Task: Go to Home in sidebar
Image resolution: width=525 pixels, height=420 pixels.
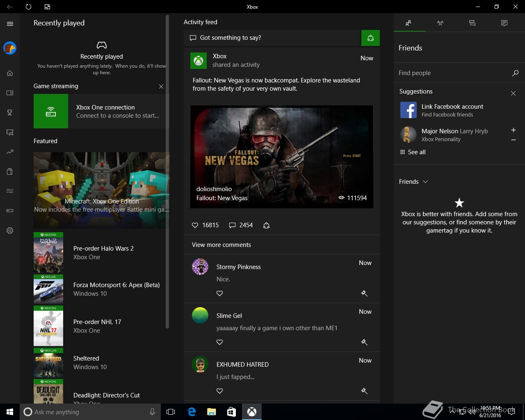Action: click(x=10, y=73)
